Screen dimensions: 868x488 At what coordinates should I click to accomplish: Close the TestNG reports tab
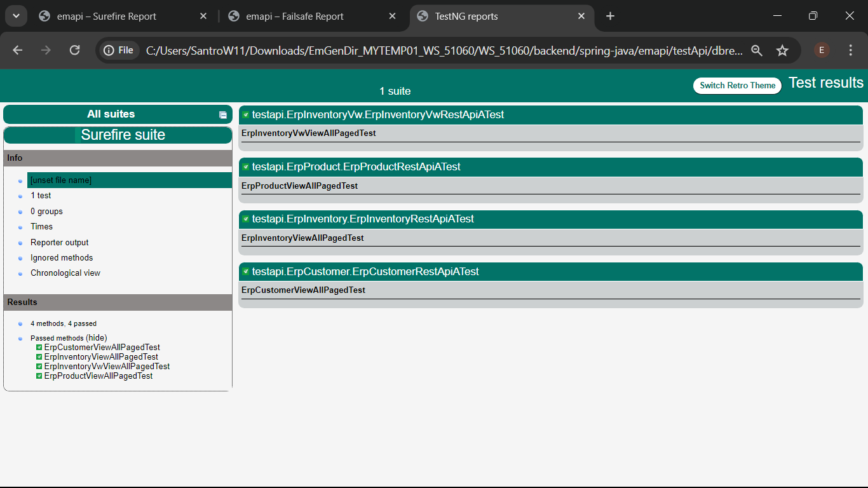[581, 16]
